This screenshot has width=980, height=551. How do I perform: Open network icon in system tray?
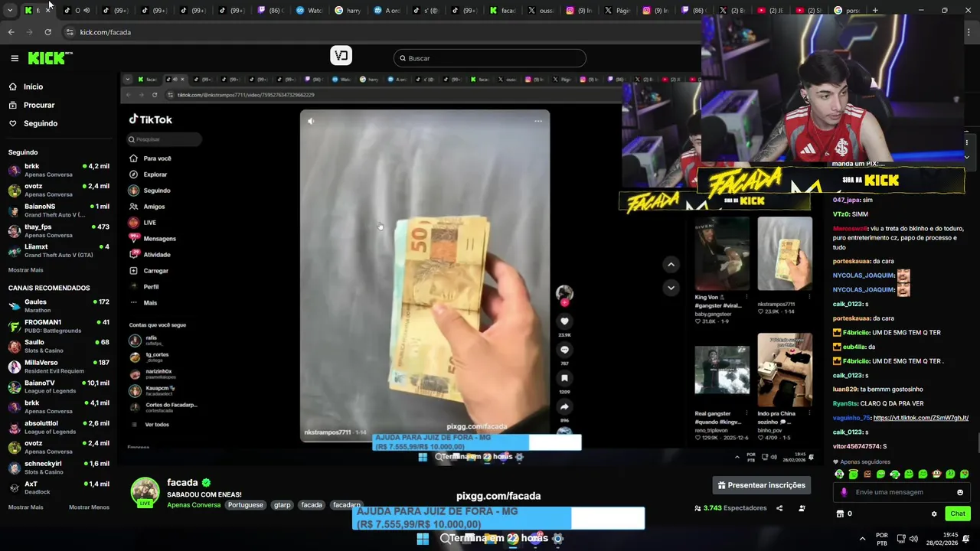(902, 539)
